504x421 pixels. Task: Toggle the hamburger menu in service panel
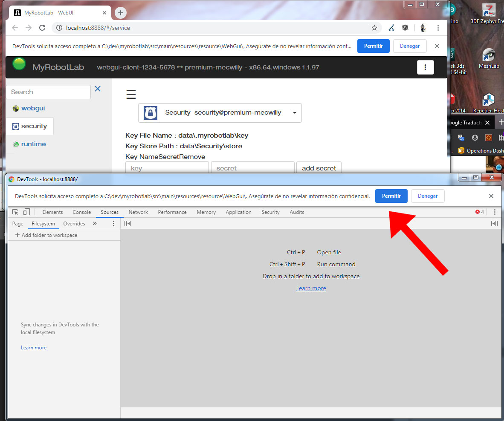[x=131, y=95]
